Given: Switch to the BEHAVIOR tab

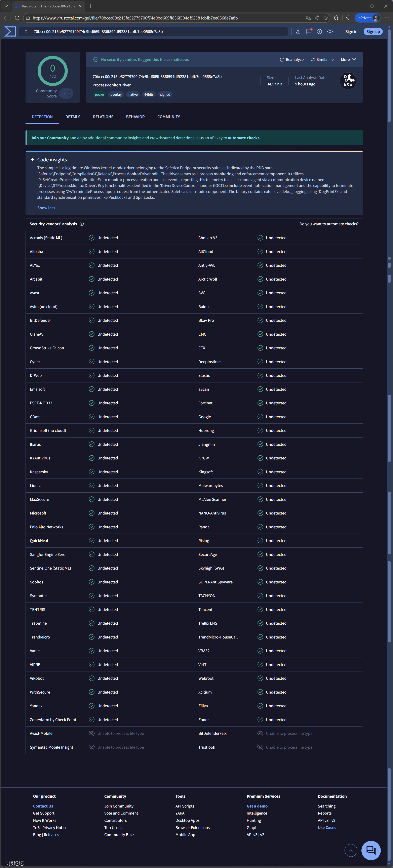Looking at the screenshot, I should click(x=135, y=117).
